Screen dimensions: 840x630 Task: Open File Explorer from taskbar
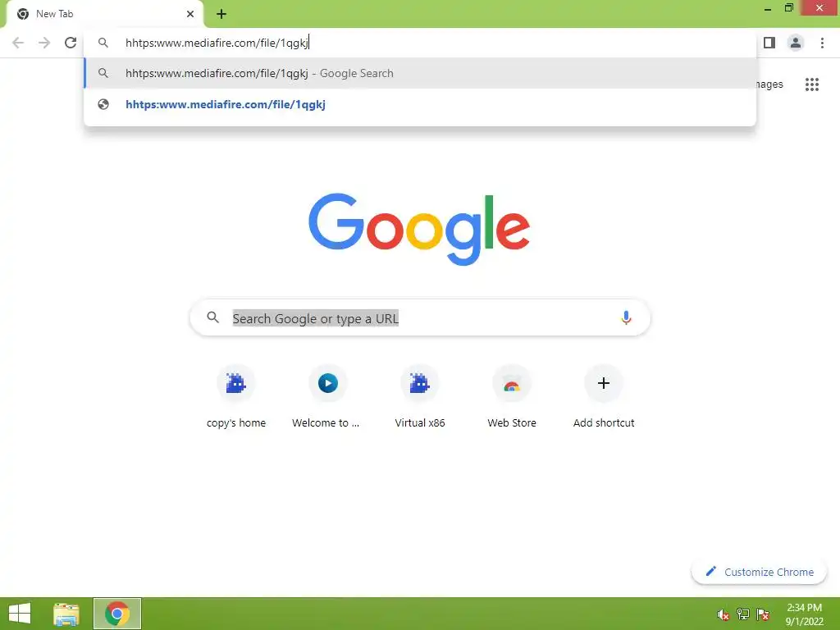[66, 614]
